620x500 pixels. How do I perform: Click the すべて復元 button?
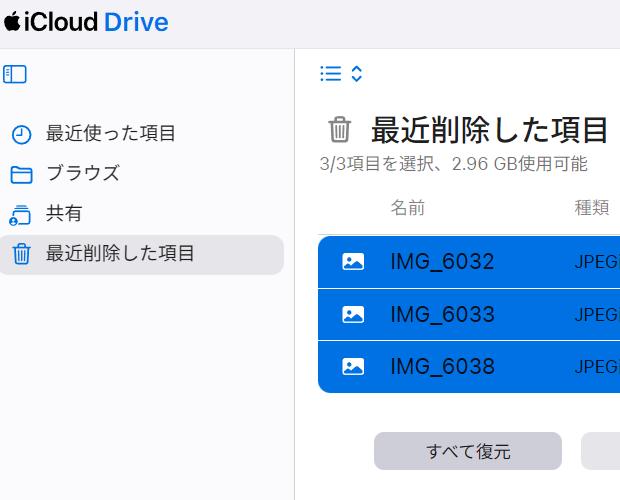[x=468, y=451]
